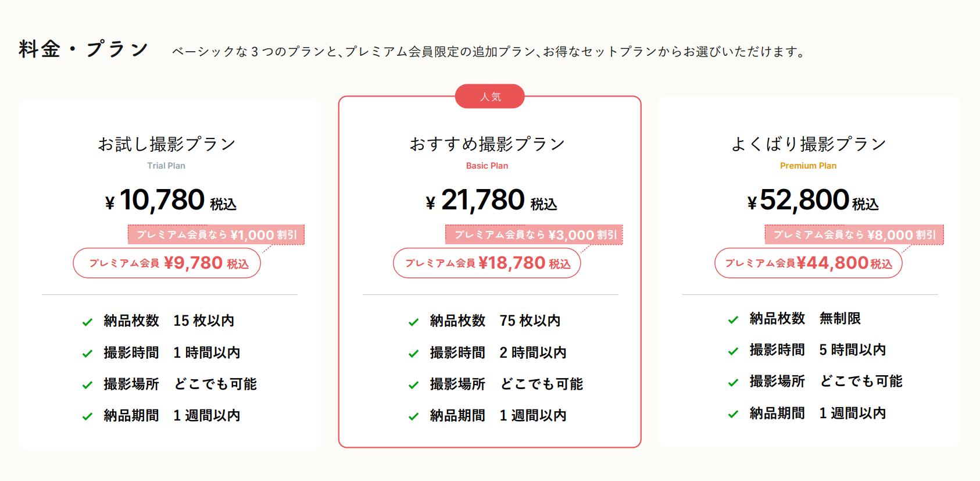Click the Premium plan's 撮影場所 checkmark
The height and width of the screenshot is (481, 980).
734,382
